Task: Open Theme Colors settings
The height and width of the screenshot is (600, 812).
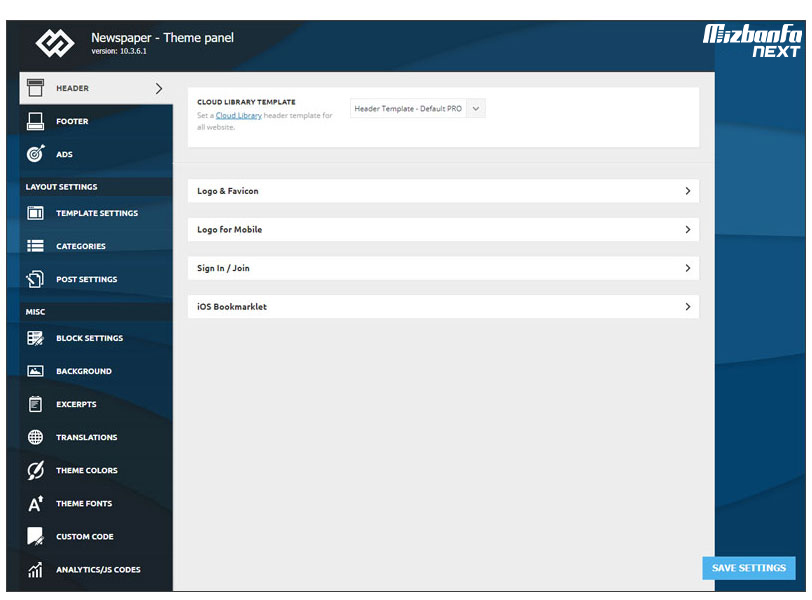Action: (x=96, y=470)
